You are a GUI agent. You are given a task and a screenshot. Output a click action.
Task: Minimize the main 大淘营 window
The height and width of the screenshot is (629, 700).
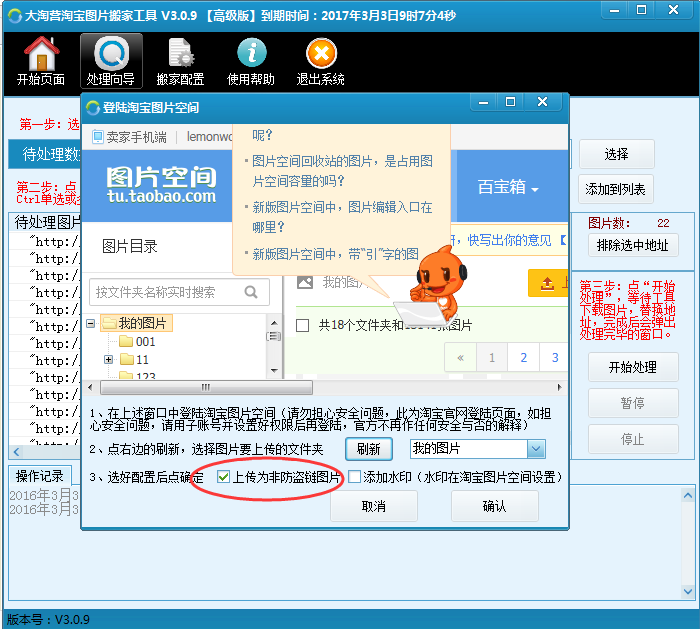tap(614, 10)
